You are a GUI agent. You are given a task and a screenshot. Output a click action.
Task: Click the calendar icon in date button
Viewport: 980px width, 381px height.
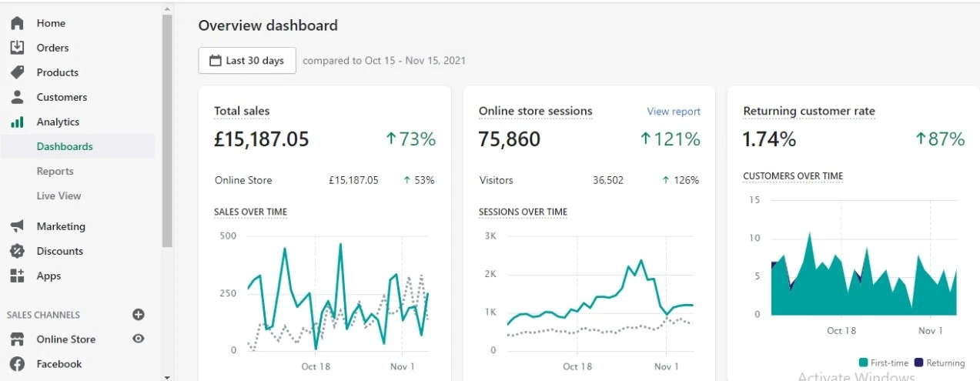(x=214, y=60)
